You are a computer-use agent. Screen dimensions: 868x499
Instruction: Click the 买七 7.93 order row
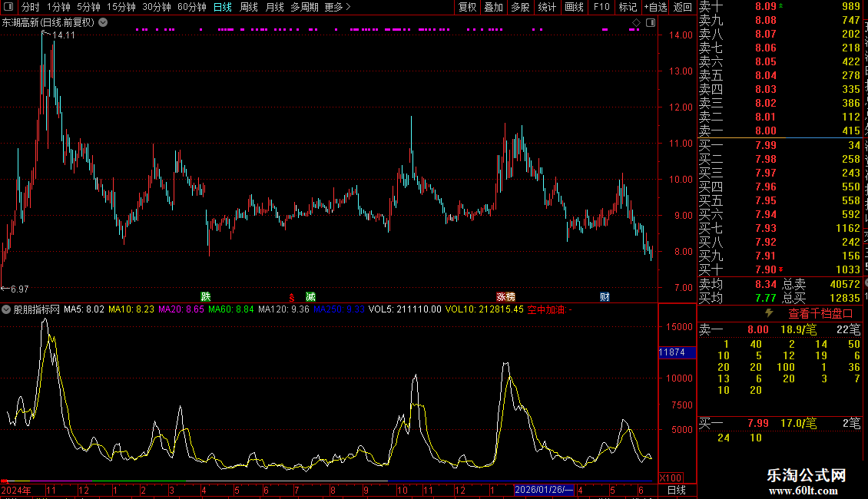[780, 228]
